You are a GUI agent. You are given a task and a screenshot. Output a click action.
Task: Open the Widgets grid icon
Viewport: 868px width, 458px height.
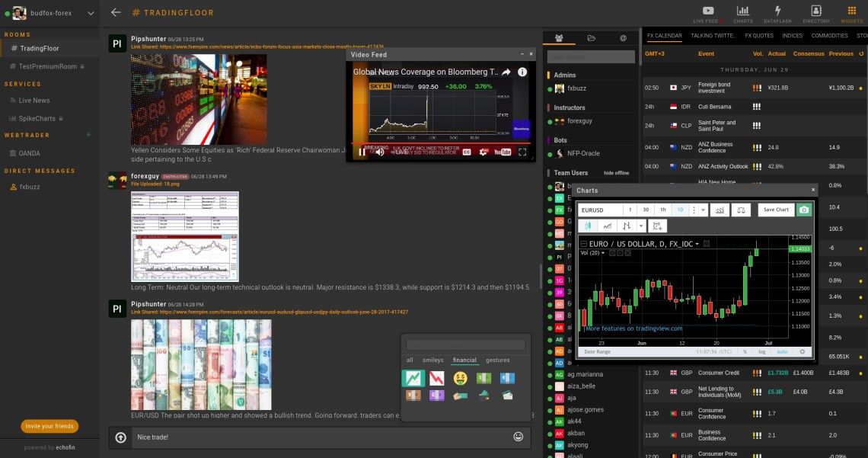point(852,14)
